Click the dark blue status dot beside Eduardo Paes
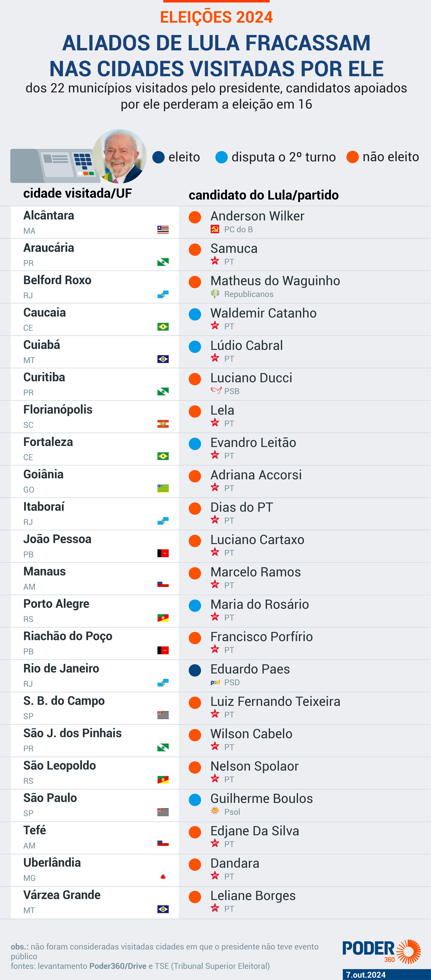The width and height of the screenshot is (431, 980). pos(195,670)
